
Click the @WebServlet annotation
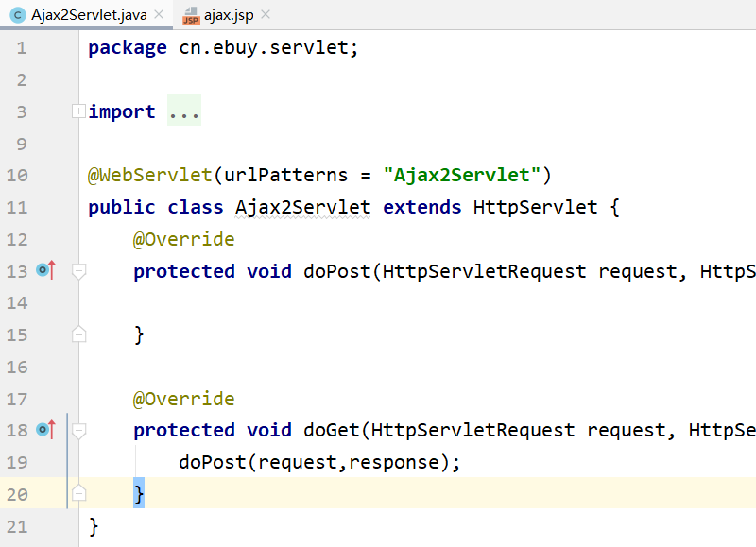click(x=150, y=175)
